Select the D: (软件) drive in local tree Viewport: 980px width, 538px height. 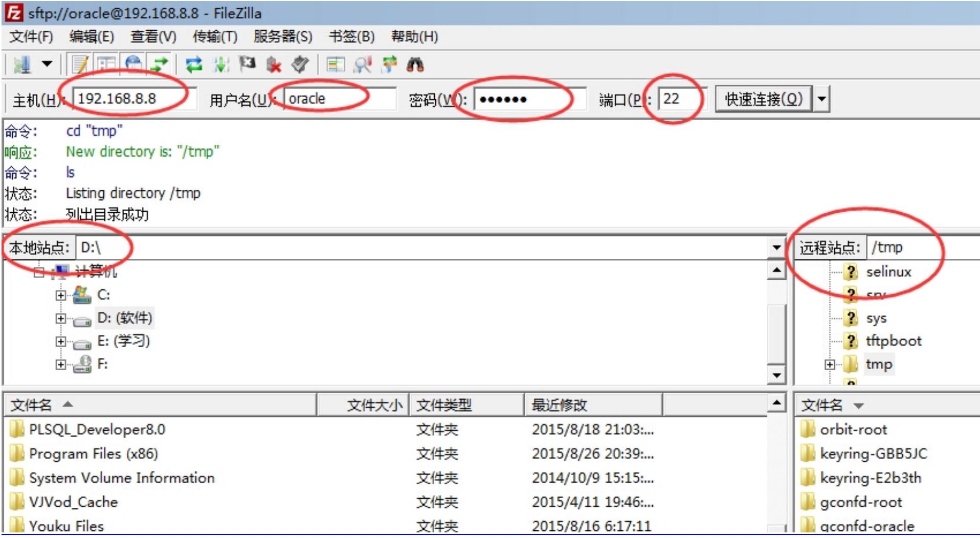click(x=124, y=318)
